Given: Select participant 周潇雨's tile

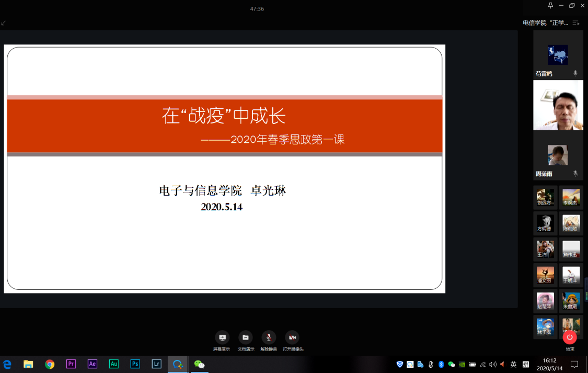Looking at the screenshot, I should 558,156.
